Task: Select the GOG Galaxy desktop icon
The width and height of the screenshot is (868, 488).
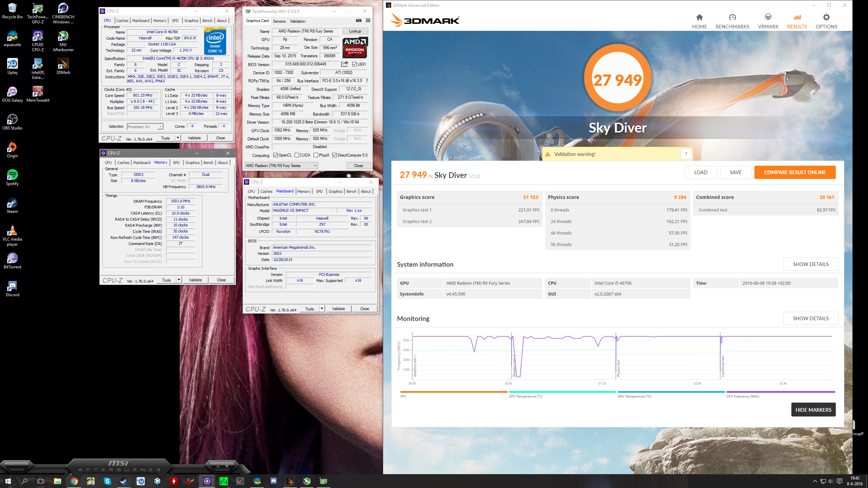Action: coord(12,94)
